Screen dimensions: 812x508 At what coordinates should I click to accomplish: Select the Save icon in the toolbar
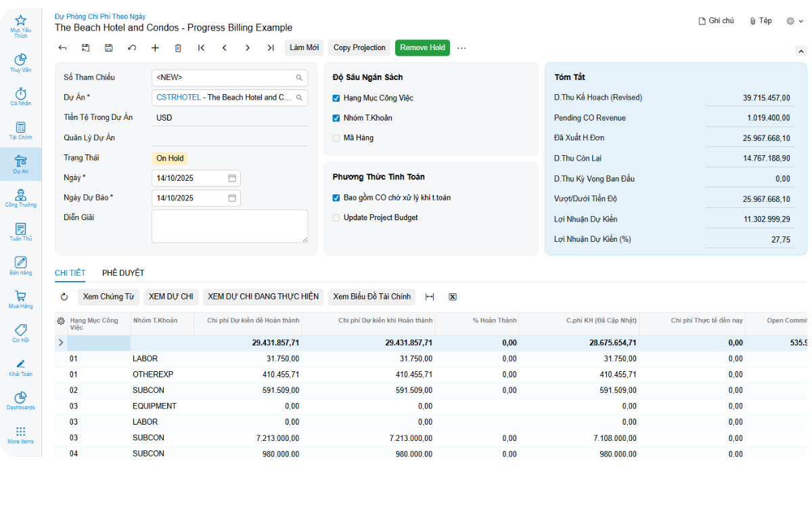coord(108,47)
